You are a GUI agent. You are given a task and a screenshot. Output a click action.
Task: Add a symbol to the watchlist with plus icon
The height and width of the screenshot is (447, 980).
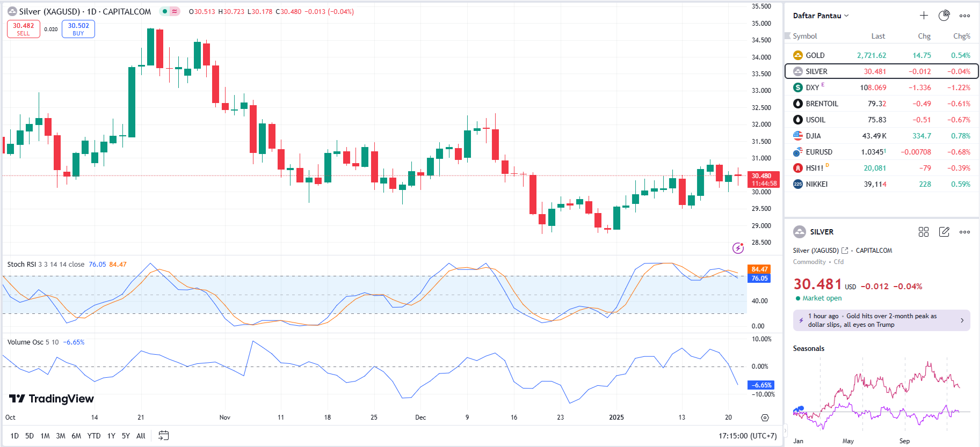click(924, 16)
